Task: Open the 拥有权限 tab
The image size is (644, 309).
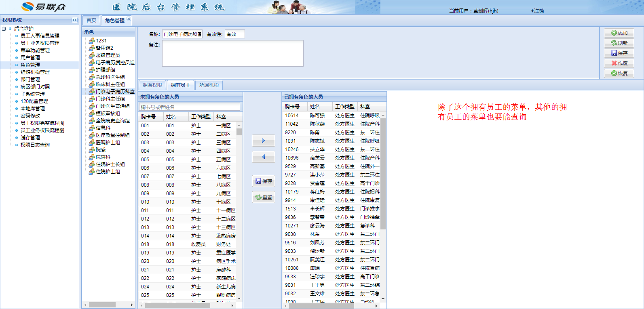Action: 152,85
